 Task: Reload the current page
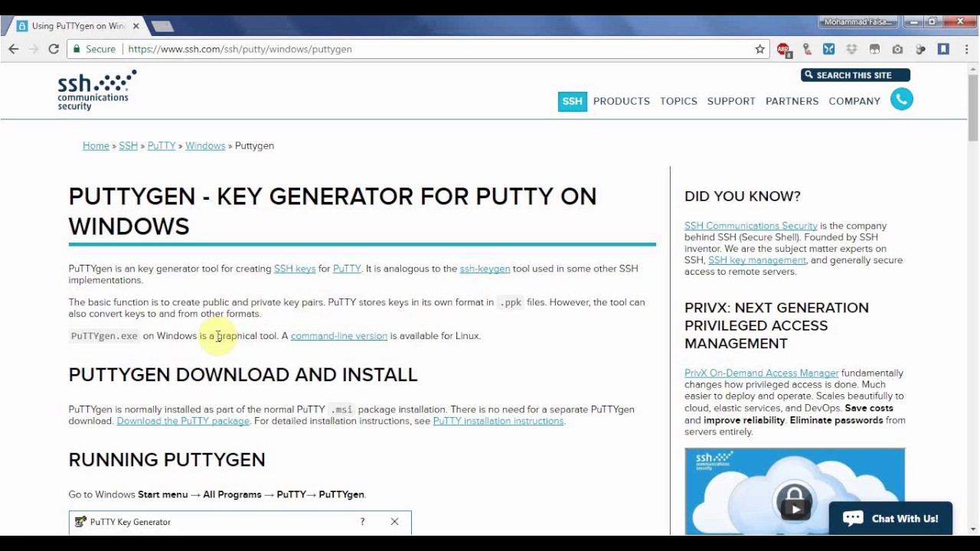pos(54,49)
